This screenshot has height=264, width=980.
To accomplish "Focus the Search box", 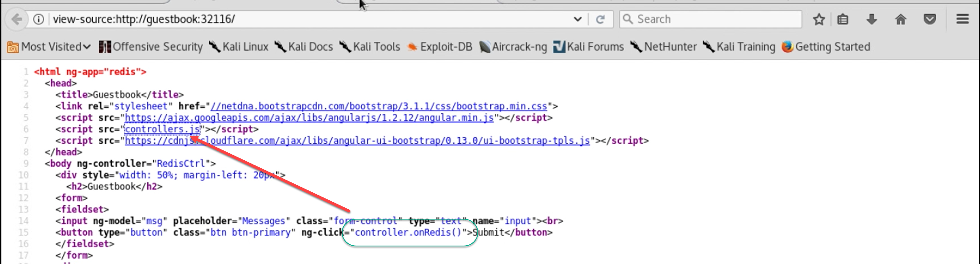I will [x=710, y=19].
